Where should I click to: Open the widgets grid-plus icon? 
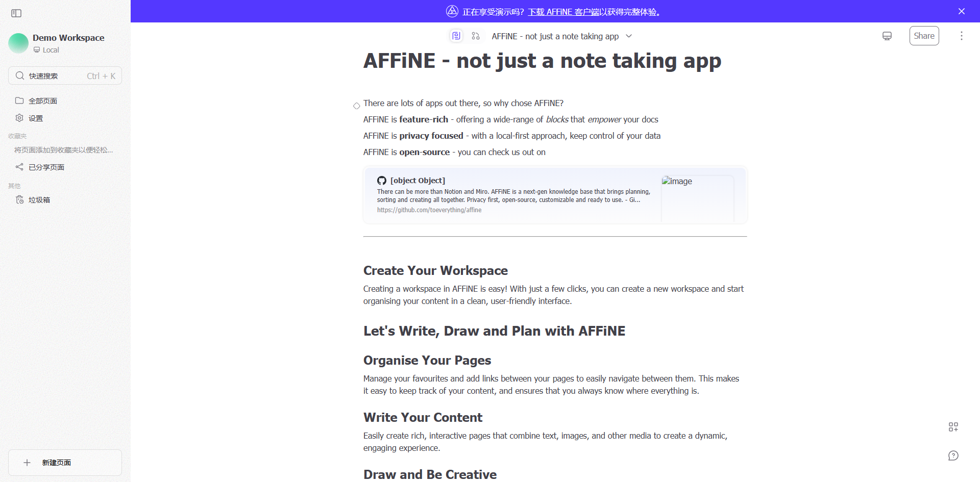click(953, 427)
